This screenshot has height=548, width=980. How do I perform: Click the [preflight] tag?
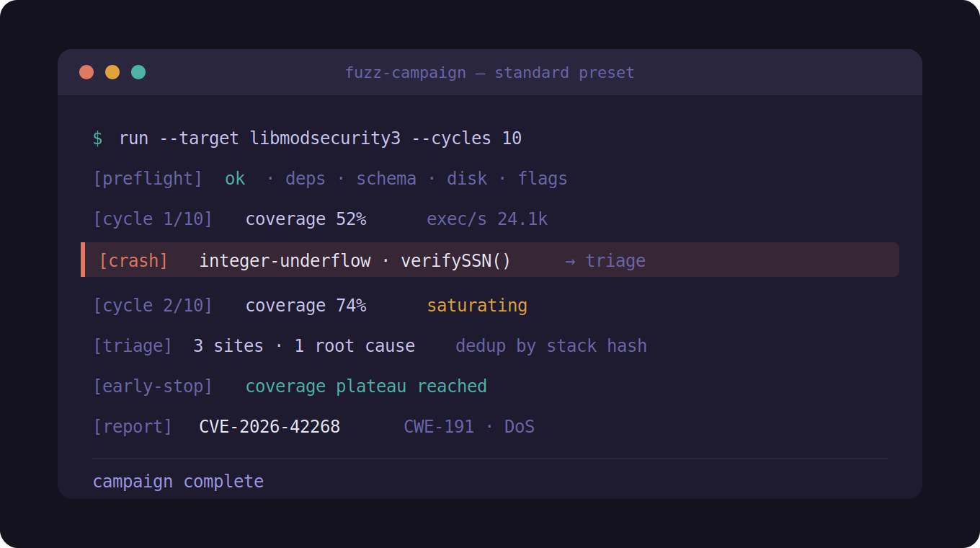point(148,179)
